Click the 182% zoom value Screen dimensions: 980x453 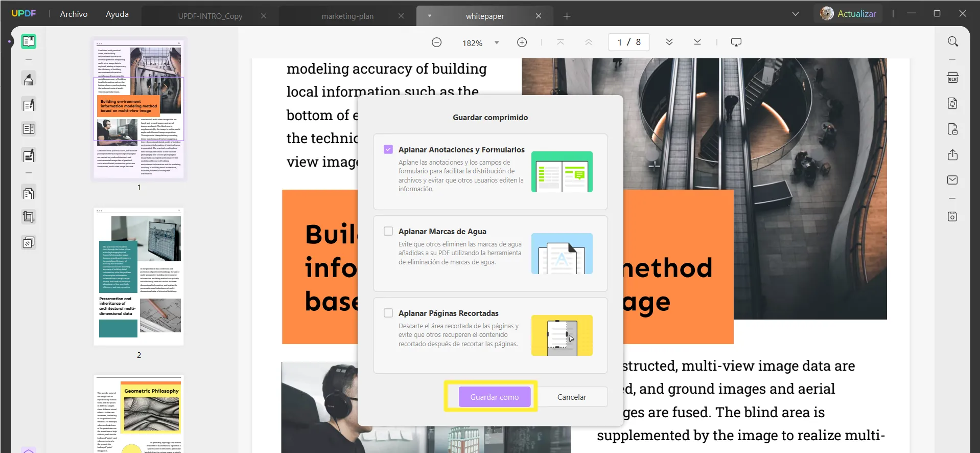(x=472, y=43)
